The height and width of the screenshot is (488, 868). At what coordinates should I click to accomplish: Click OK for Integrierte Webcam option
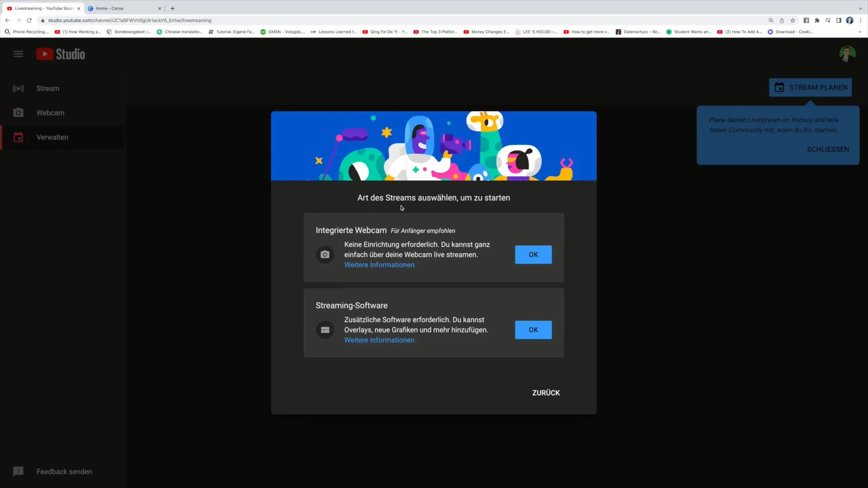pyautogui.click(x=533, y=254)
